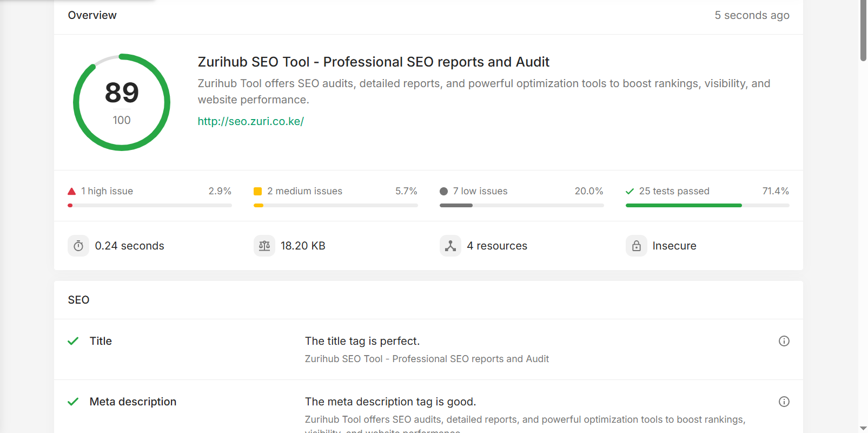Click the padlock Insecure icon
868x433 pixels.
pos(636,246)
